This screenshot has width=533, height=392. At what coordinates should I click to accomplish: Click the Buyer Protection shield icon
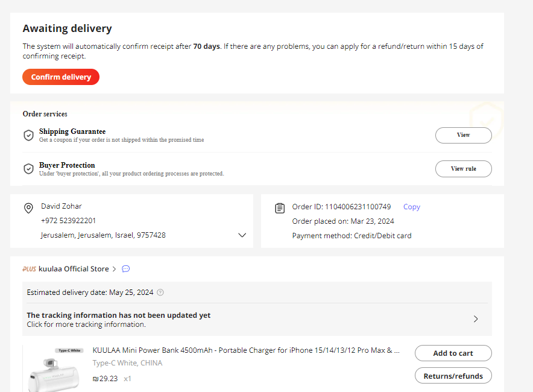pyautogui.click(x=28, y=169)
